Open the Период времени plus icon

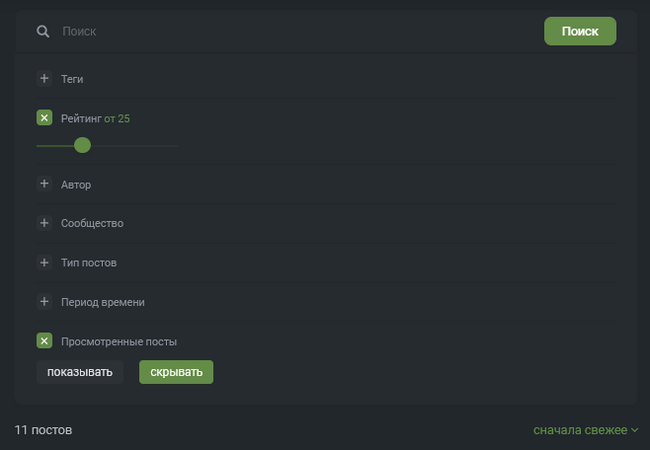coord(44,301)
